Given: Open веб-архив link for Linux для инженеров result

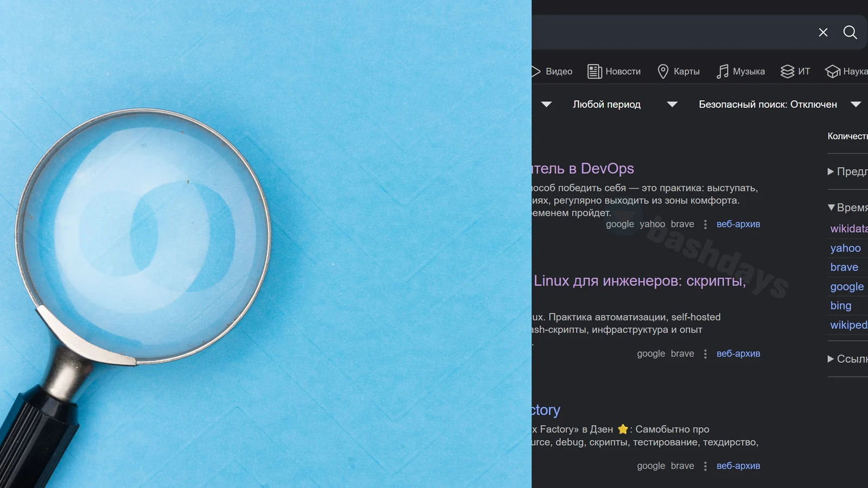Looking at the screenshot, I should pyautogui.click(x=738, y=354).
